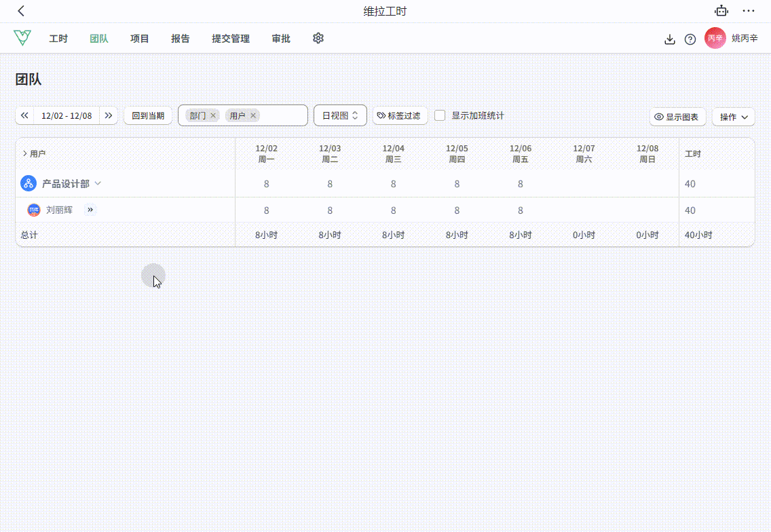Click the 标签过滤 button
This screenshot has height=532, width=771.
pyautogui.click(x=399, y=115)
